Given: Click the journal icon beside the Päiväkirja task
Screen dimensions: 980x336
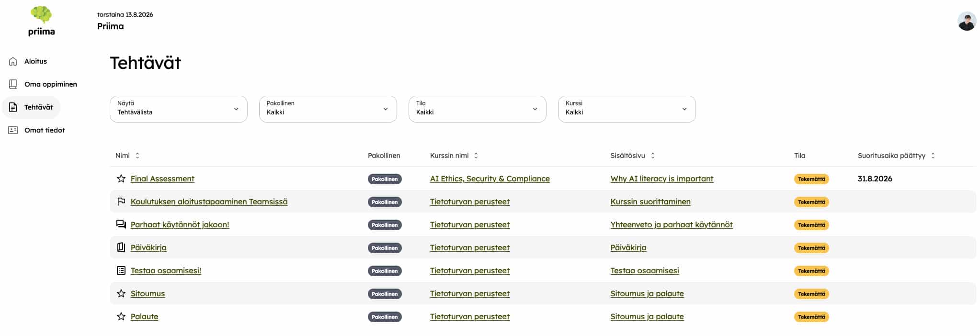Looking at the screenshot, I should click(121, 247).
